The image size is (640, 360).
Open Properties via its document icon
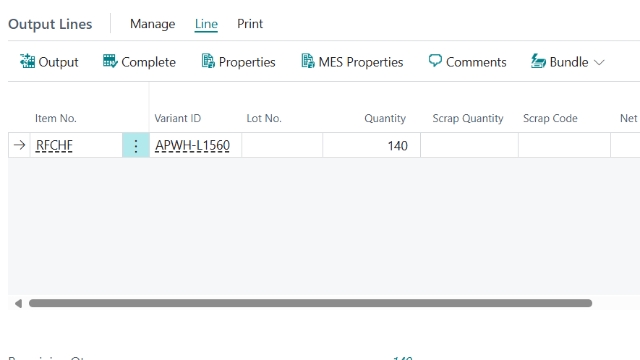pos(208,61)
